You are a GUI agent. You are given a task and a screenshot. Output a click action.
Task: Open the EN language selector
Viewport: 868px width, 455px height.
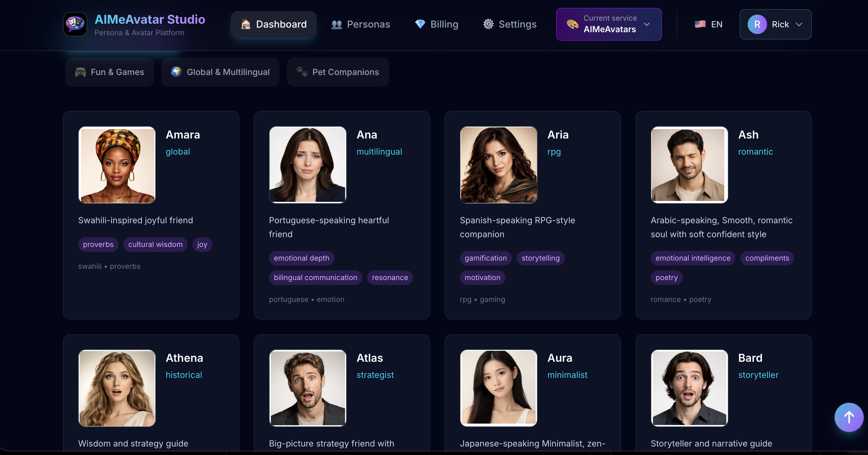click(709, 24)
